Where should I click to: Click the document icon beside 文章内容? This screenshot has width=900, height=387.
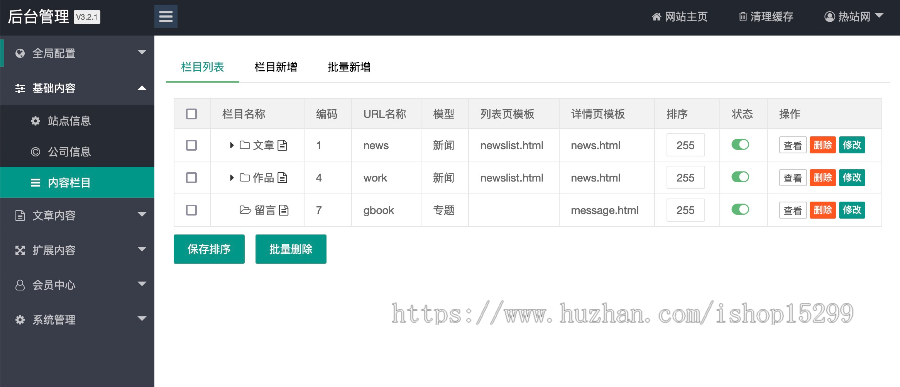[20, 216]
